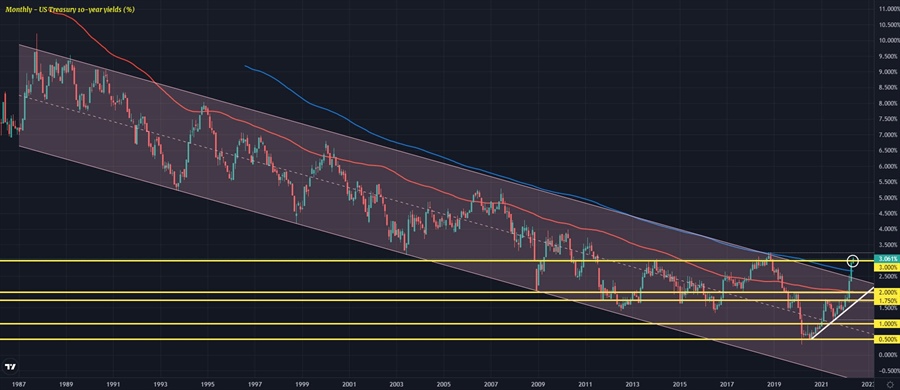Screen dimensions: 900x390
Task: Select the current price label 3.061%
Action: point(887,260)
